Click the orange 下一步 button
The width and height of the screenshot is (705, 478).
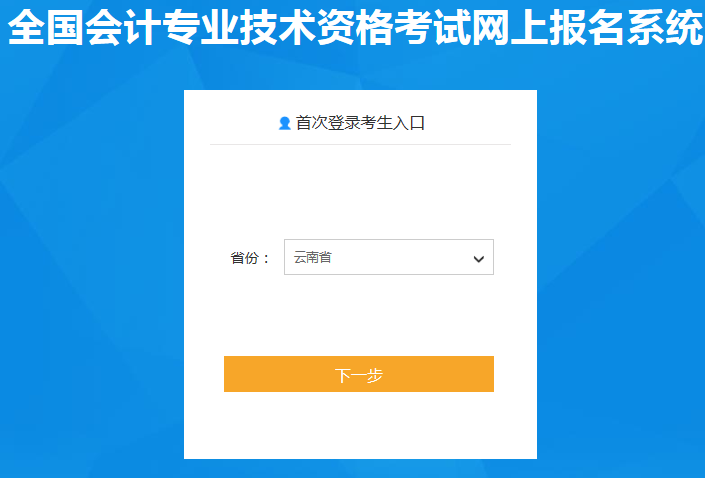point(359,374)
